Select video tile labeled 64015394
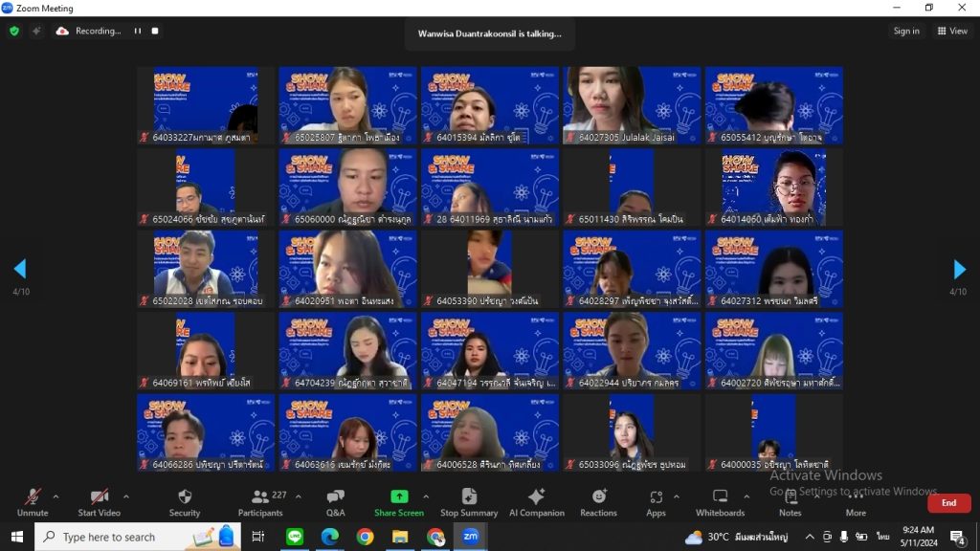Image resolution: width=980 pixels, height=551 pixels. pyautogui.click(x=489, y=105)
